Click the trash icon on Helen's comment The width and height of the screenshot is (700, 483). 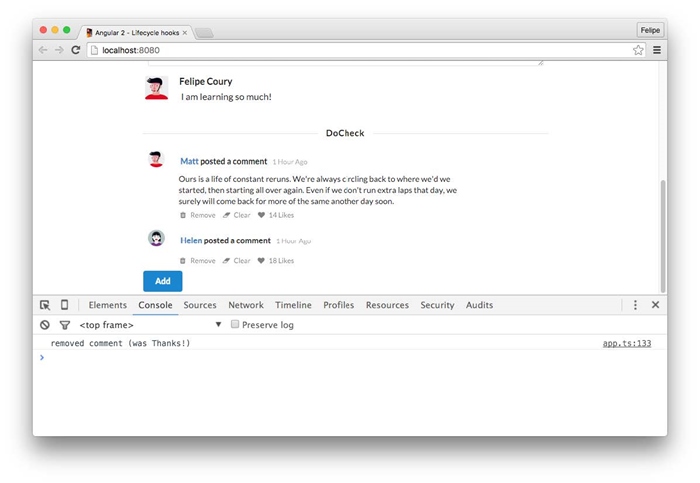pyautogui.click(x=183, y=261)
